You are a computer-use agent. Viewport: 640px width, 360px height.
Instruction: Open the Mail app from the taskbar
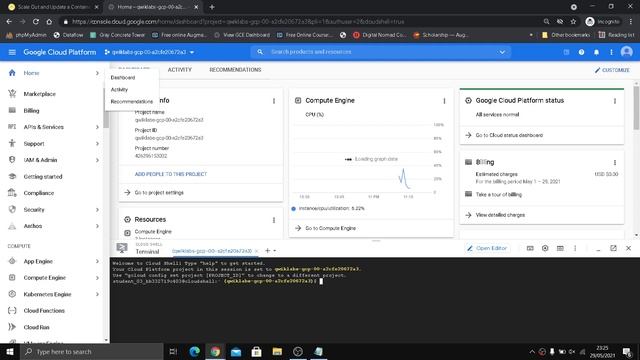(236, 351)
